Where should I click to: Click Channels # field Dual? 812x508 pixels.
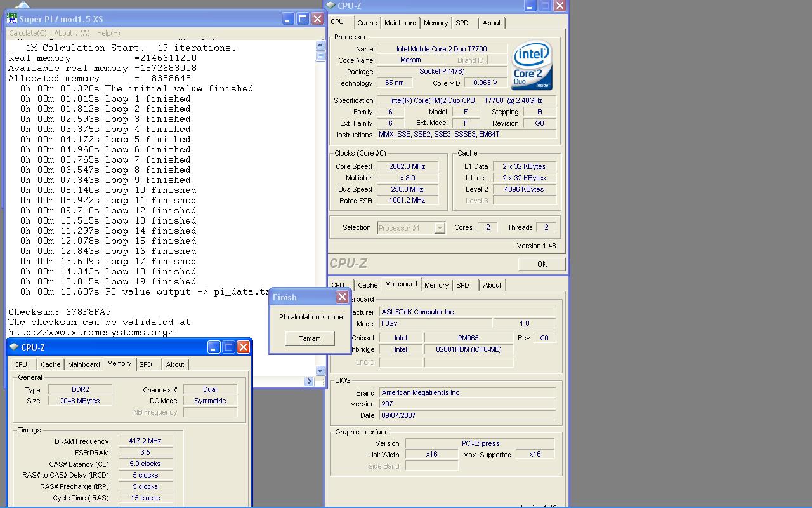click(x=210, y=389)
